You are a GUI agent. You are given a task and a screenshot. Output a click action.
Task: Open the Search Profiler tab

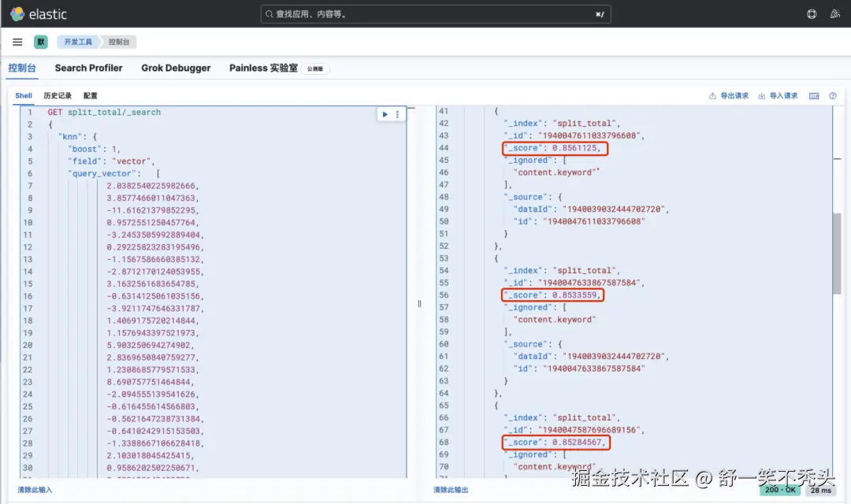pos(88,69)
